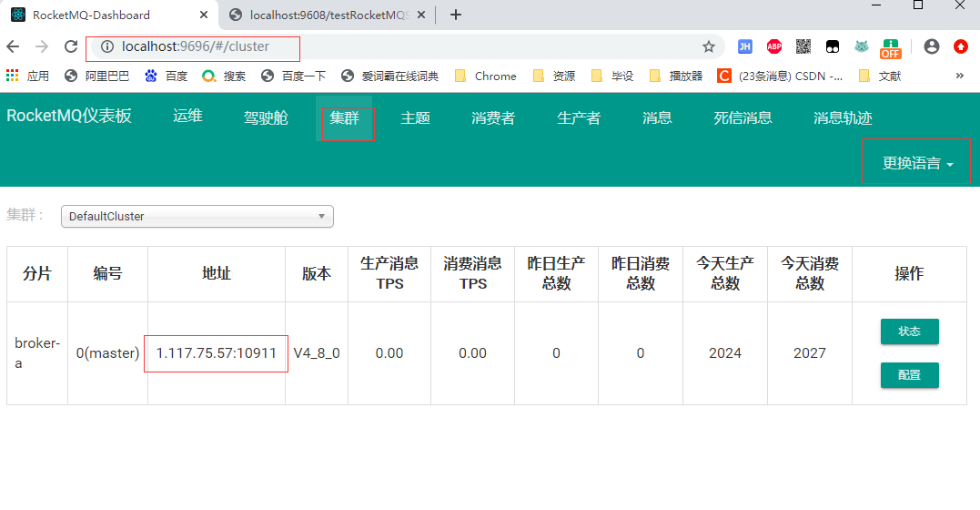
Task: Click the 状态 button for broker-a
Action: (x=909, y=331)
